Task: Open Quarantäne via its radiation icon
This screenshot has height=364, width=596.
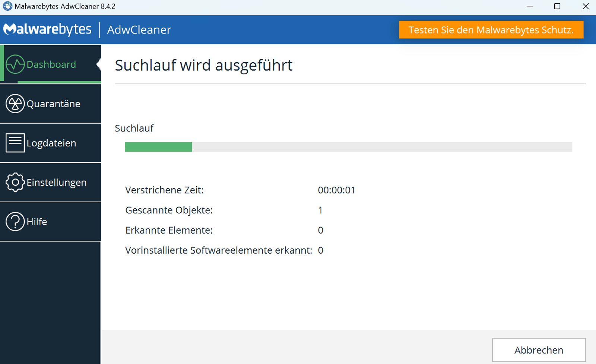Action: click(x=15, y=104)
